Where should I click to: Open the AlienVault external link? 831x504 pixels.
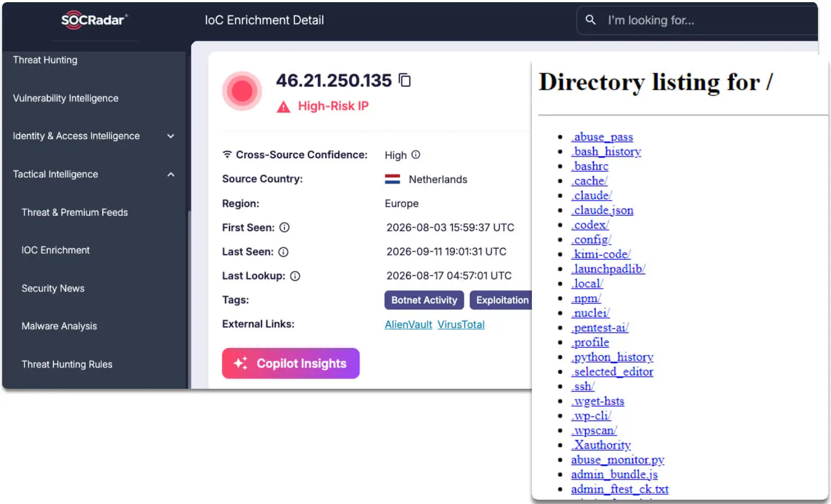(408, 325)
